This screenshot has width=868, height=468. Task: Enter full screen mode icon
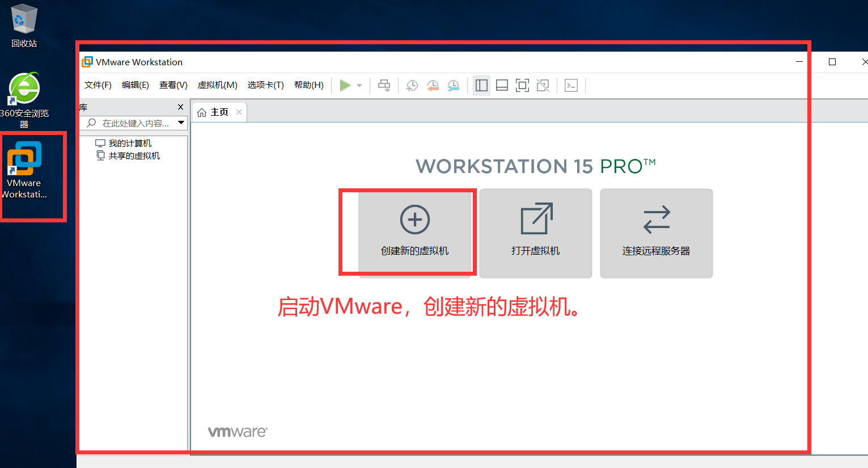522,85
